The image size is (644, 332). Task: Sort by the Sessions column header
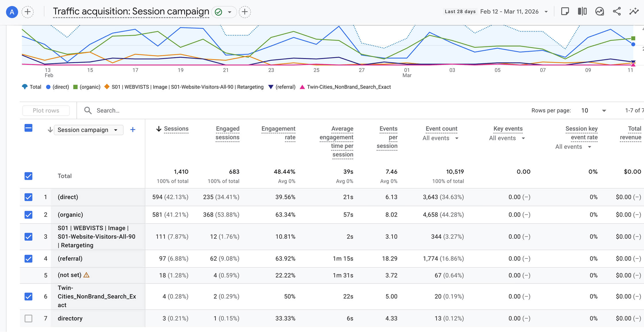point(176,129)
